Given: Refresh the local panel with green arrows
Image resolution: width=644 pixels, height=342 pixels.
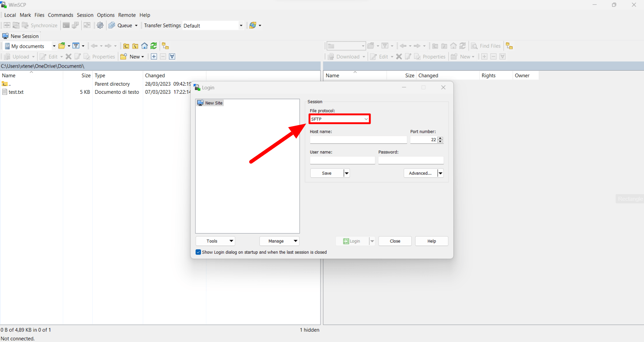Looking at the screenshot, I should click(154, 46).
